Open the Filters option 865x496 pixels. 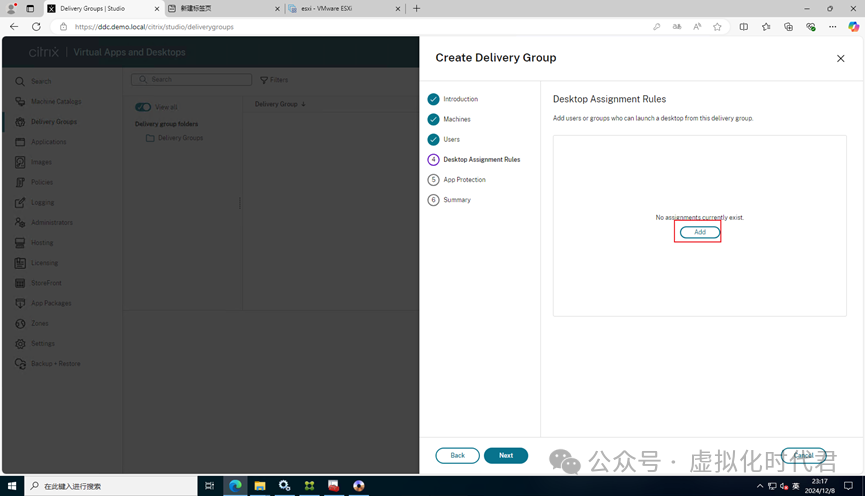tap(274, 80)
